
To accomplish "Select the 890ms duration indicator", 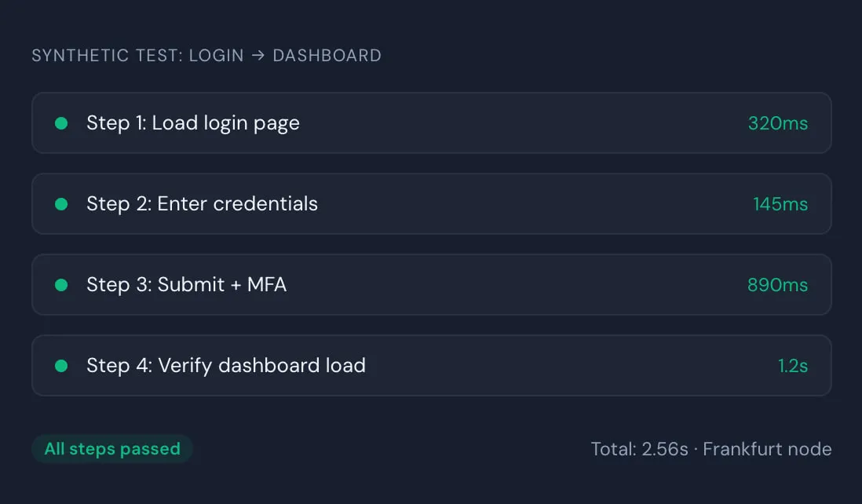I will [x=777, y=284].
